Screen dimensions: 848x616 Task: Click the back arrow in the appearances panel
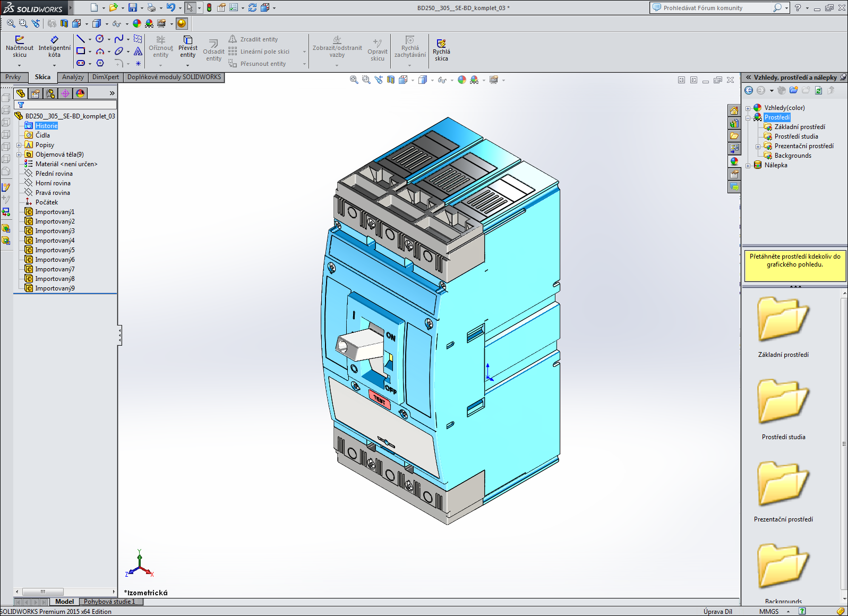(x=749, y=90)
